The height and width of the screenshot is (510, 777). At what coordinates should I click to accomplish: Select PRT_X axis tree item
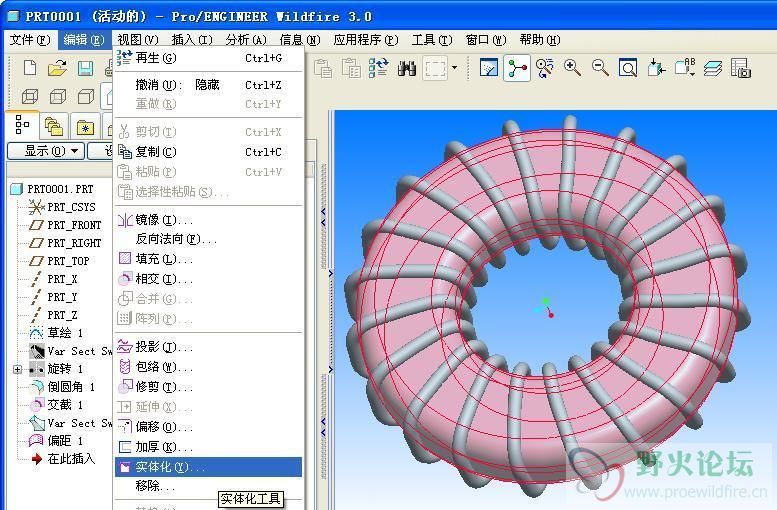(x=53, y=279)
